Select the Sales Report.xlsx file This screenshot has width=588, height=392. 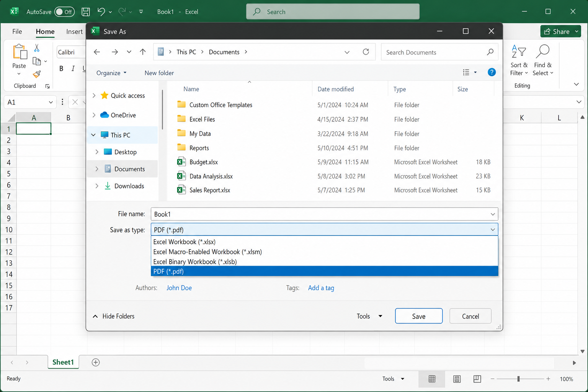[210, 190]
